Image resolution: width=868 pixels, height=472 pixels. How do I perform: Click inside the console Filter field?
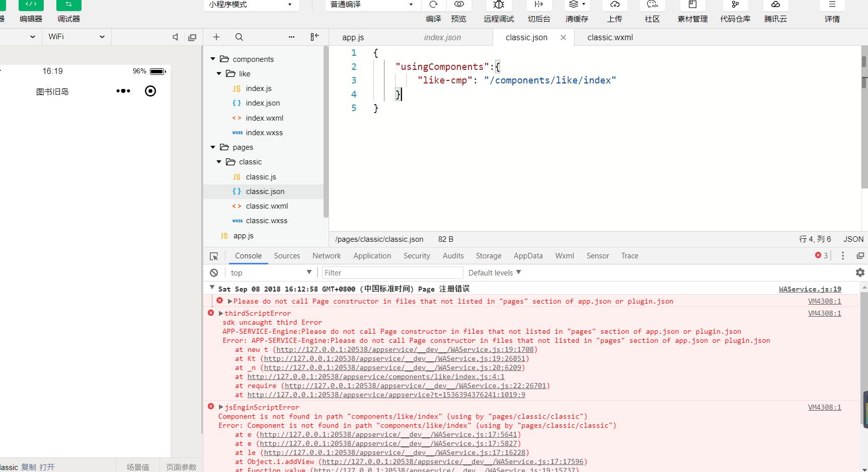tap(392, 272)
